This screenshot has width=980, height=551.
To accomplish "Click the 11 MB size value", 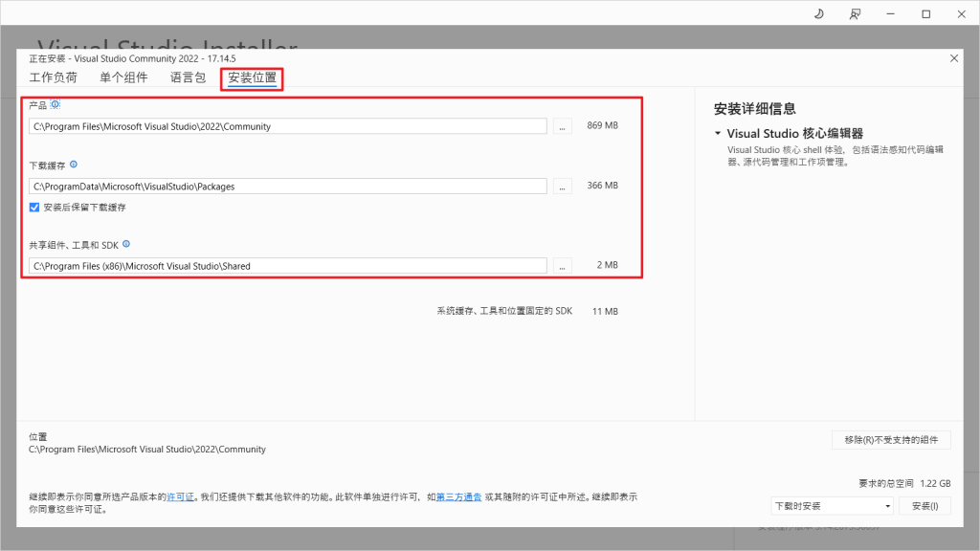I will coord(605,311).
